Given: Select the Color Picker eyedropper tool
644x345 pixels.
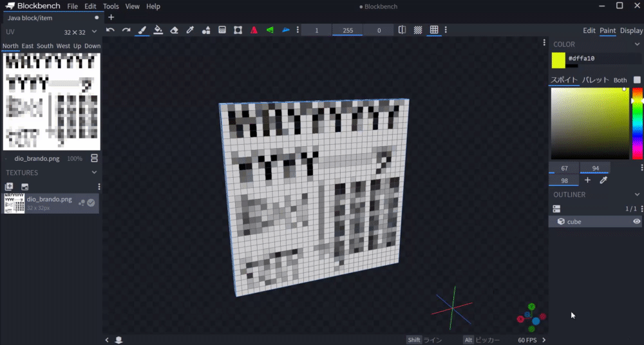Looking at the screenshot, I should (x=190, y=30).
